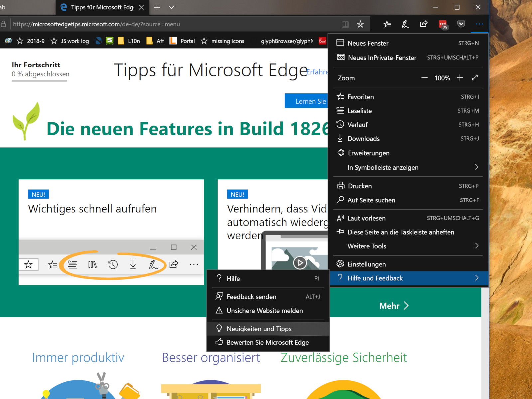Open Verlauf history entry
The image size is (532, 399).
pyautogui.click(x=408, y=125)
